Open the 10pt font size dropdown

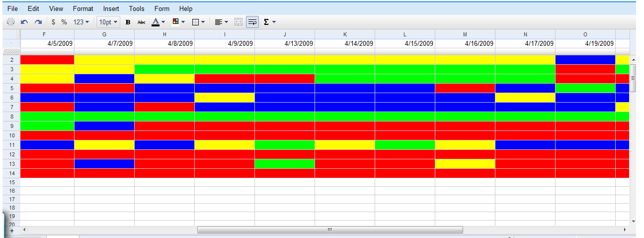coord(108,22)
